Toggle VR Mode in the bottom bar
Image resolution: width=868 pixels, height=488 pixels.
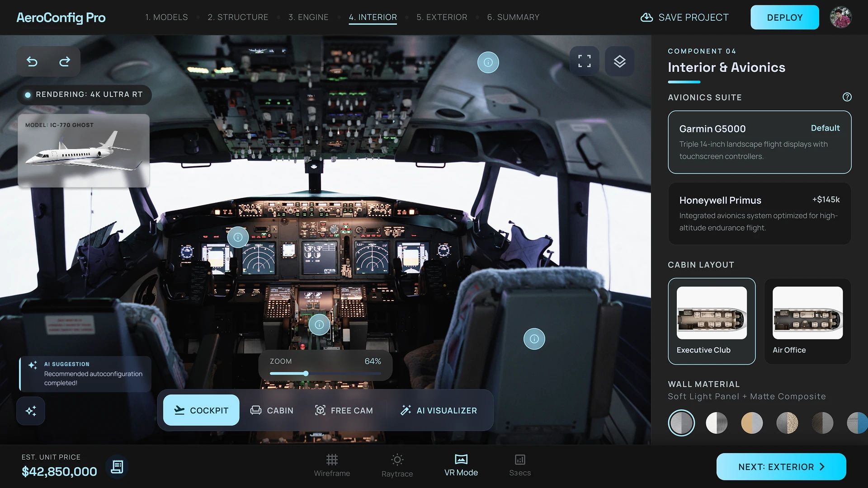[x=461, y=465]
